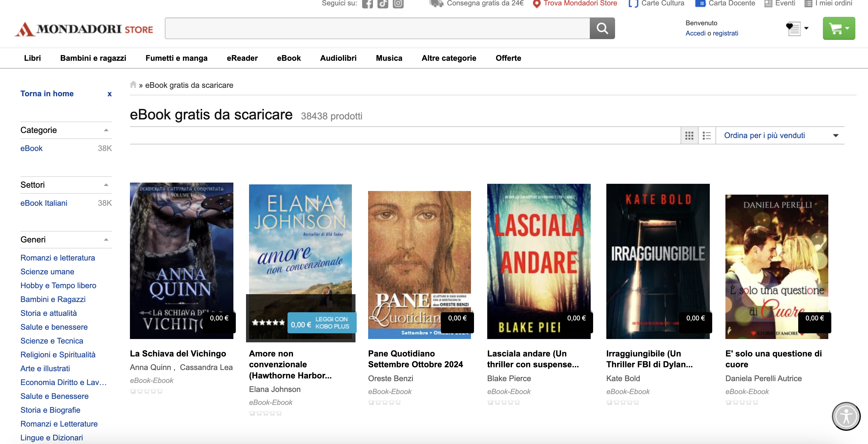Click author Blake Pierce
The image size is (868, 444).
(x=509, y=379)
